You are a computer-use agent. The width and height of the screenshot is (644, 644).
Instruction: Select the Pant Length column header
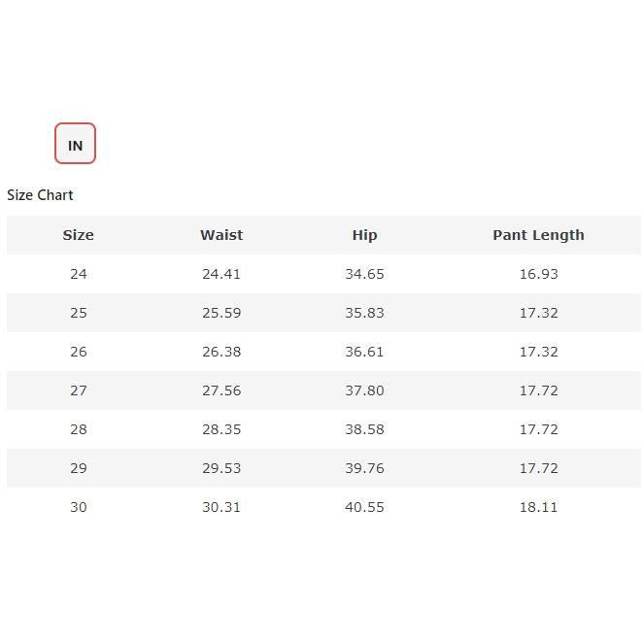pos(538,235)
